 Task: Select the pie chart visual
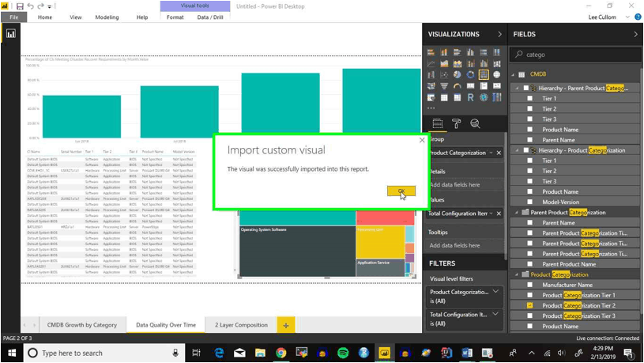458,75
